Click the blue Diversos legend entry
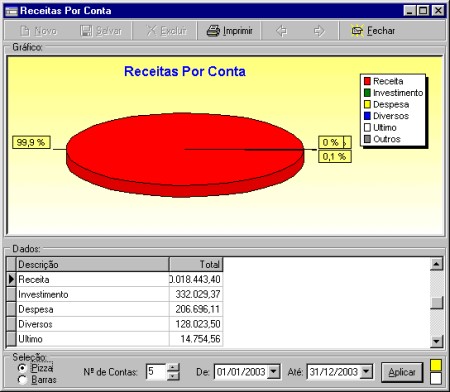 [387, 116]
